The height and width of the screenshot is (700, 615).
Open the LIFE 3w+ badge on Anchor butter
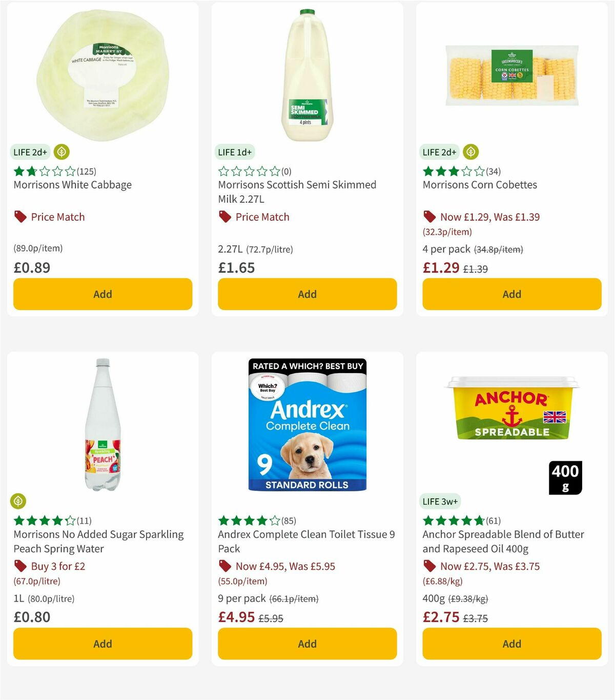pyautogui.click(x=440, y=501)
